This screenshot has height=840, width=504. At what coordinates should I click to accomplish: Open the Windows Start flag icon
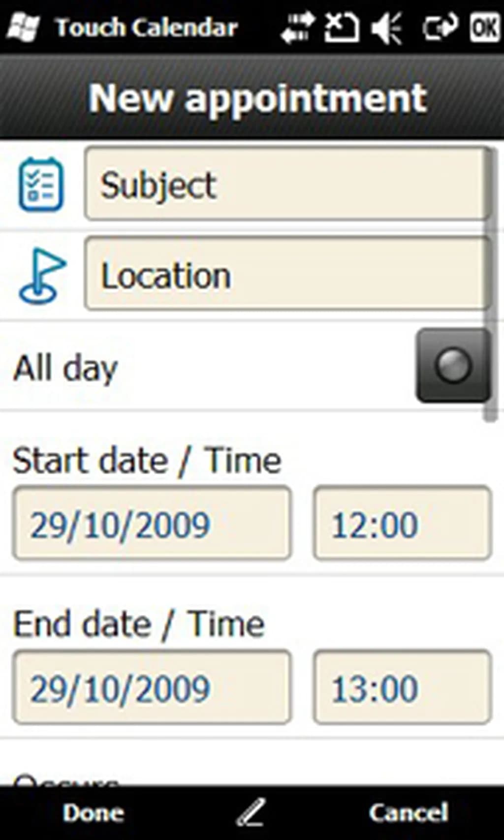[23, 27]
